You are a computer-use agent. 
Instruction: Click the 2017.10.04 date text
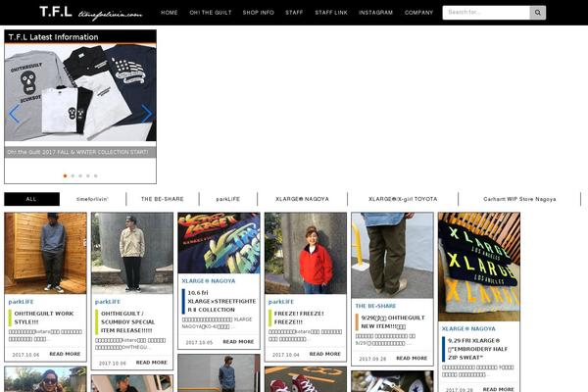(x=286, y=355)
